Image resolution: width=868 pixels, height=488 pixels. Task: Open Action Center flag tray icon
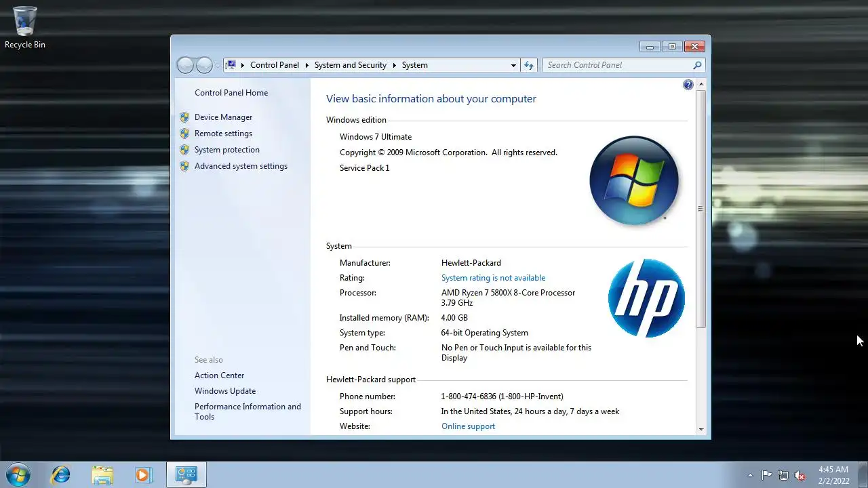click(x=766, y=475)
